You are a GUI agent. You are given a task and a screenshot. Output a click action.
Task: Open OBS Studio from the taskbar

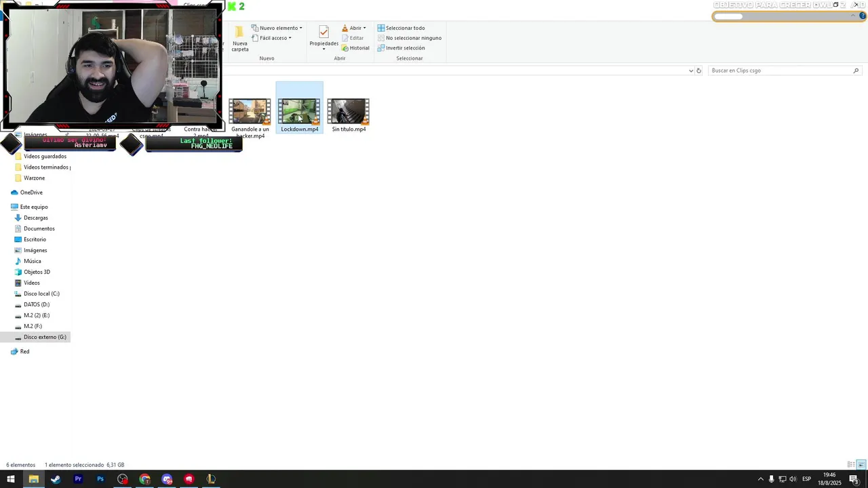point(123,479)
